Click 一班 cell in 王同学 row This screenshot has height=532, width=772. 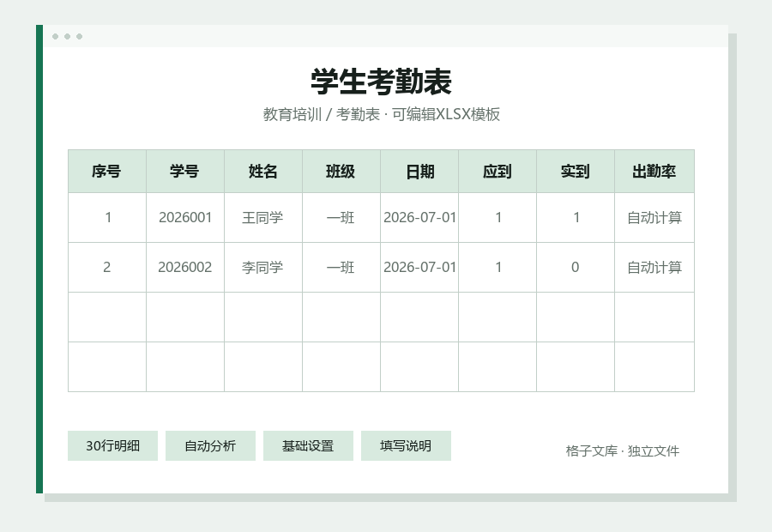coord(341,218)
